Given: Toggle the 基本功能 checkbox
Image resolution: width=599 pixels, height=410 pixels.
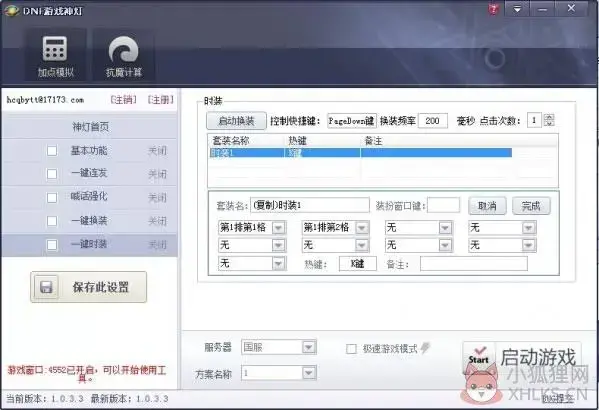Looking at the screenshot, I should 52,151.
